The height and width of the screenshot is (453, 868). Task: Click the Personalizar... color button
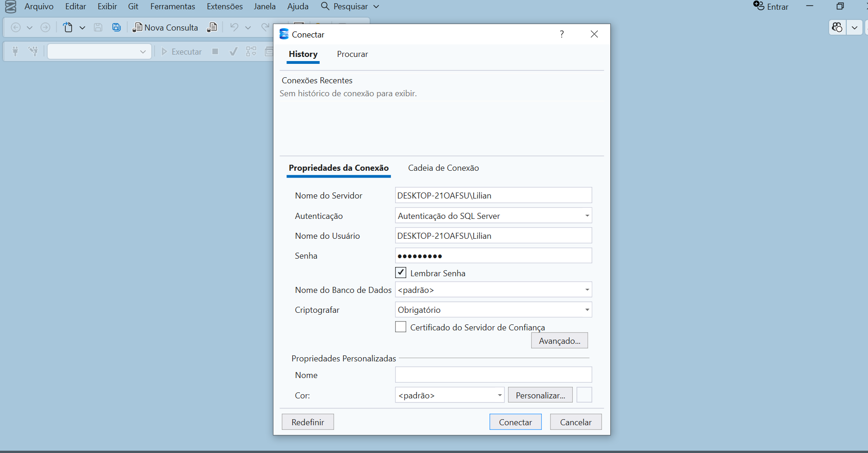coord(540,395)
